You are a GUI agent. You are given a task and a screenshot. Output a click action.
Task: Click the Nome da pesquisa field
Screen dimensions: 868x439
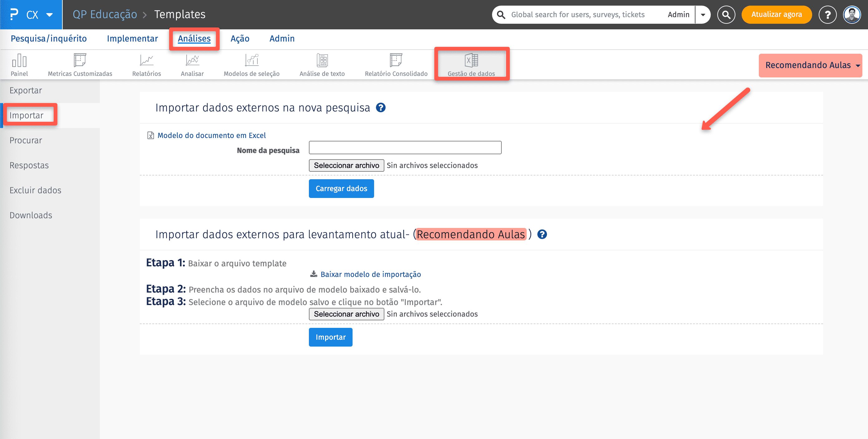point(405,148)
